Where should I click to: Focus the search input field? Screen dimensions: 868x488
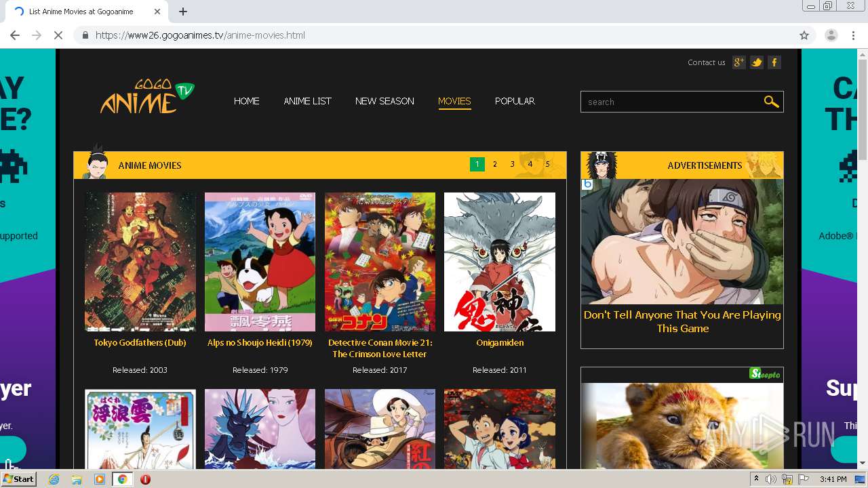(x=671, y=102)
